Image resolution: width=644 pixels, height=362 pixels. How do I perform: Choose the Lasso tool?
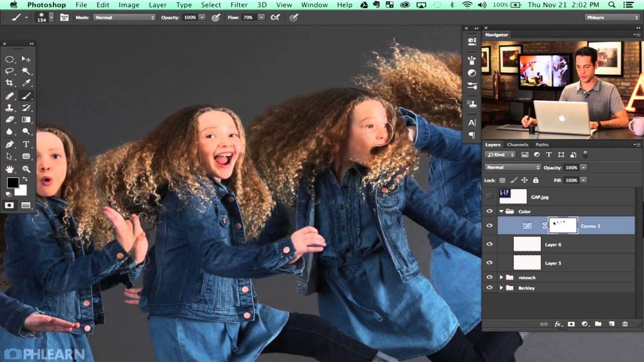[9, 71]
